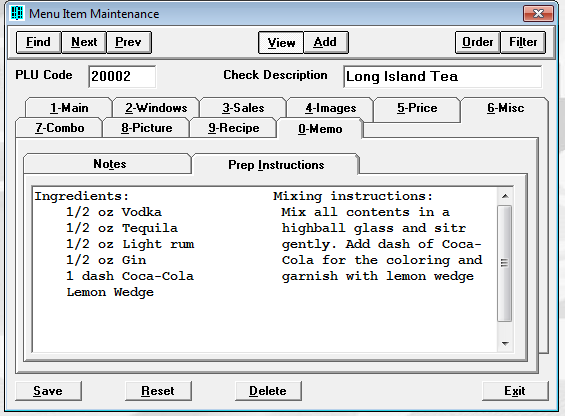Image resolution: width=565 pixels, height=416 pixels.
Task: Select the 5-Price tab
Action: coord(417,108)
